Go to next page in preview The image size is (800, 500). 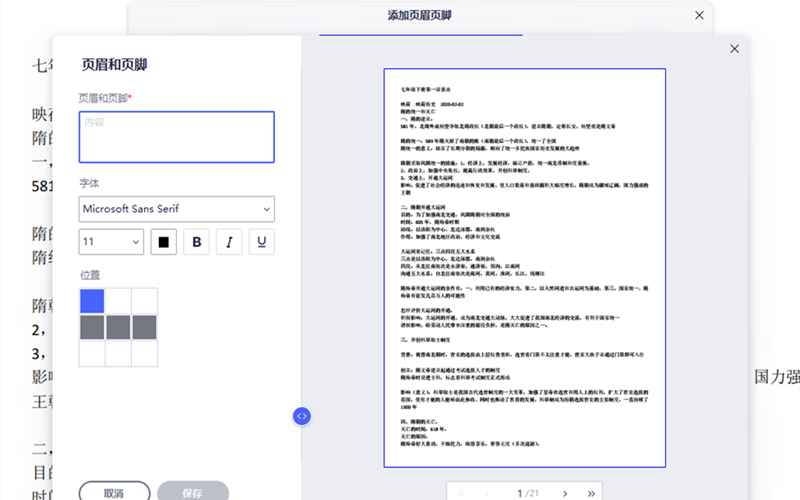pos(565,493)
